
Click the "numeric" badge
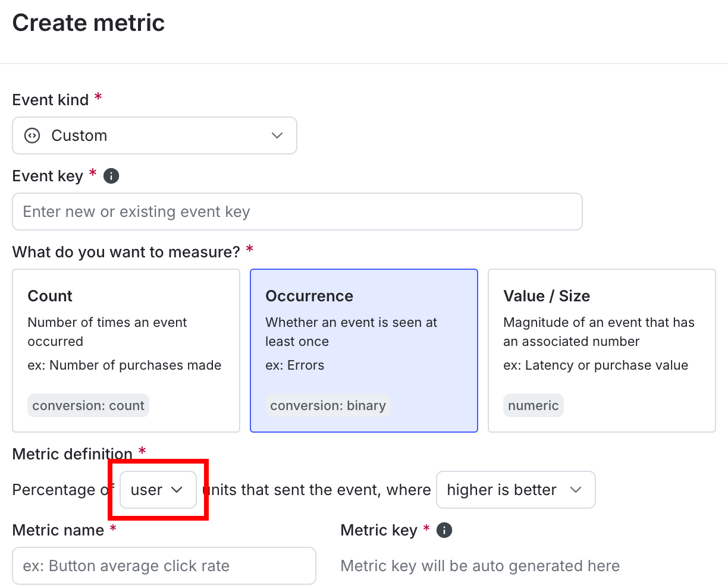pos(533,405)
